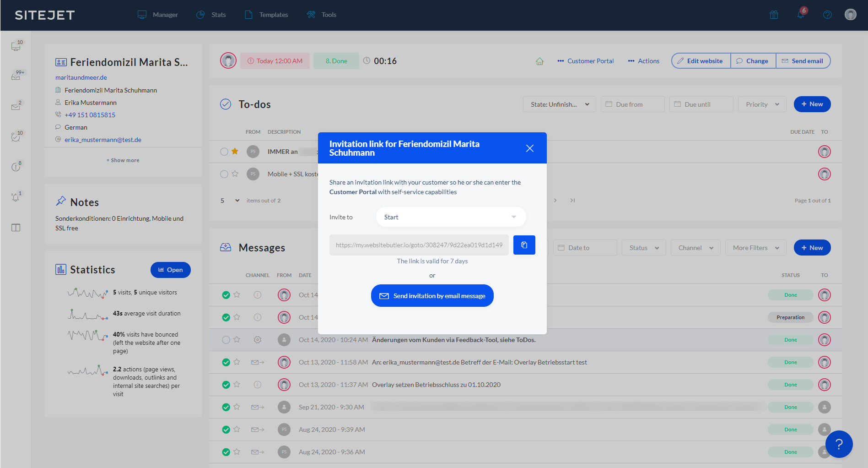Viewport: 868px width, 468px height.
Task: Open the Tools menu
Action: coord(321,15)
